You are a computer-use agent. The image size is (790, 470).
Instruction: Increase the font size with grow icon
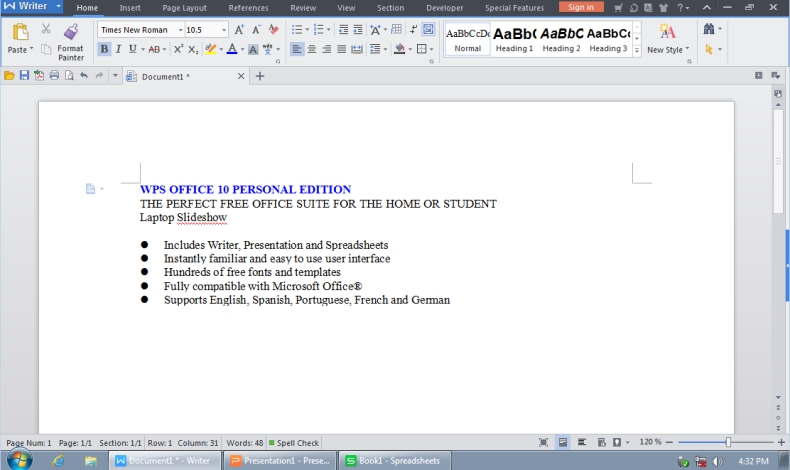point(239,30)
